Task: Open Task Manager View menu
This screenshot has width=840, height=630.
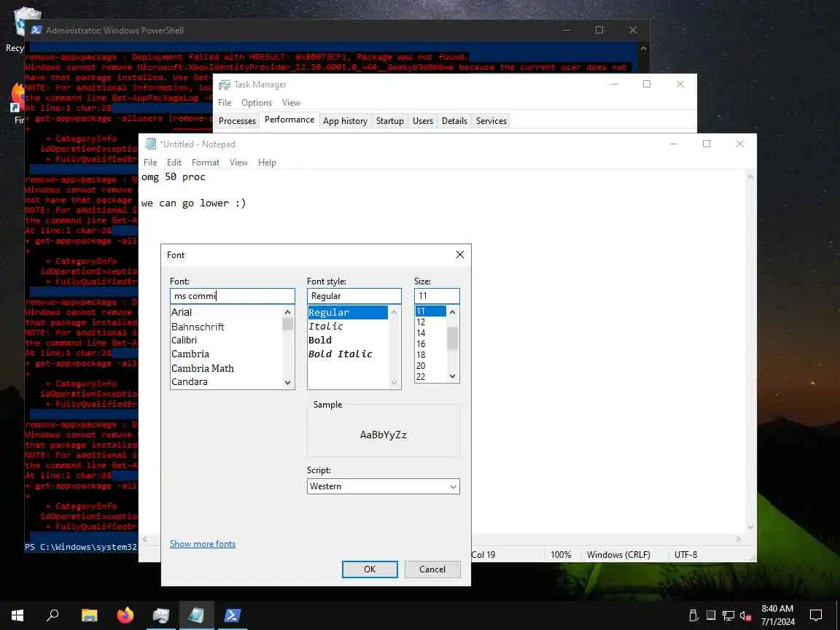Action: (291, 102)
